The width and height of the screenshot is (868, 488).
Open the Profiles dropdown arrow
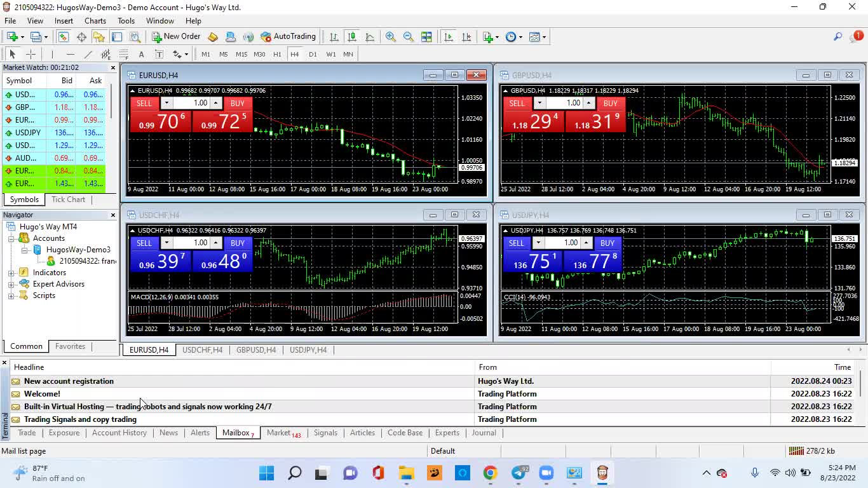tap(46, 37)
